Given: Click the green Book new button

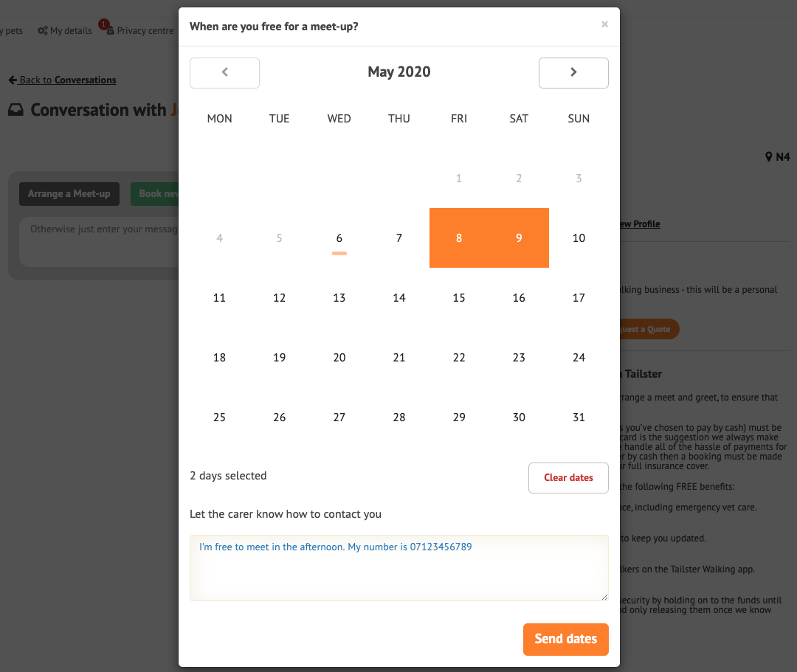Looking at the screenshot, I should [x=155, y=193].
